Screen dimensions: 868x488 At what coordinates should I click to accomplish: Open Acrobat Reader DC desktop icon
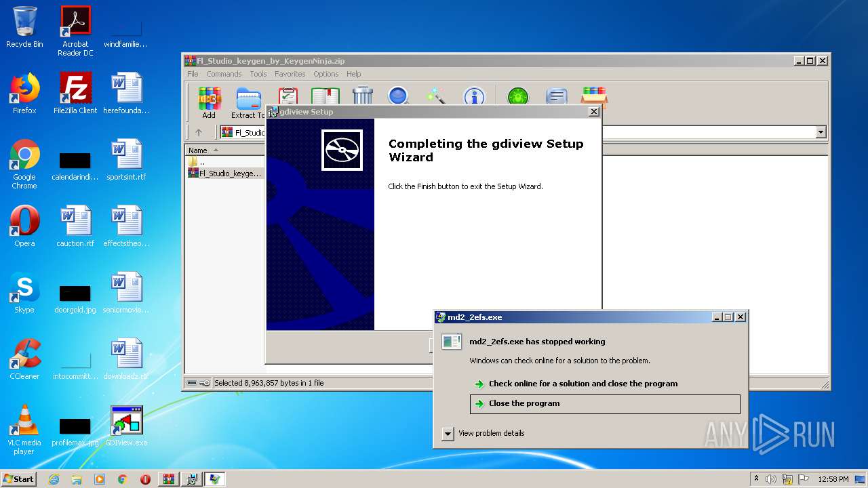tap(75, 31)
